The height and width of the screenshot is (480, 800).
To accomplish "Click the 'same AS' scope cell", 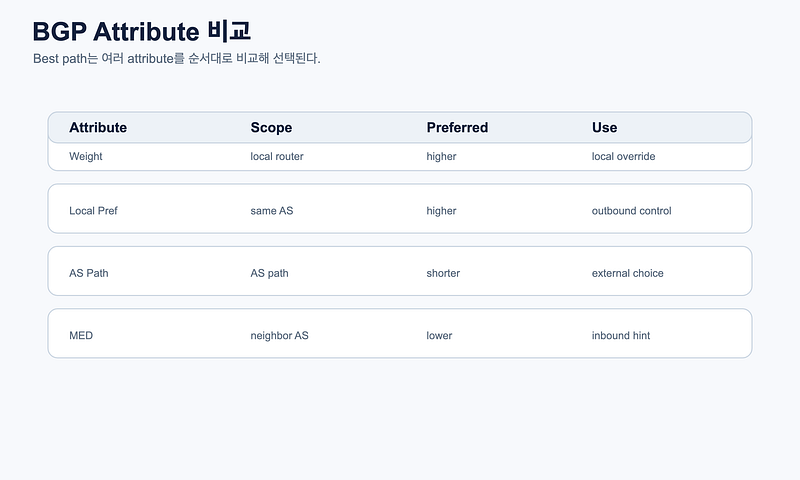I will (271, 211).
